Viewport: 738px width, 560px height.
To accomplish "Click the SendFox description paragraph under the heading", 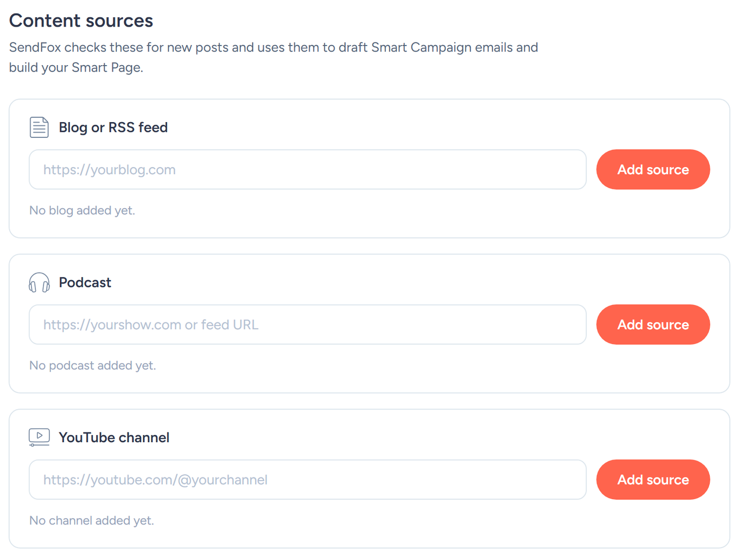I will point(273,58).
